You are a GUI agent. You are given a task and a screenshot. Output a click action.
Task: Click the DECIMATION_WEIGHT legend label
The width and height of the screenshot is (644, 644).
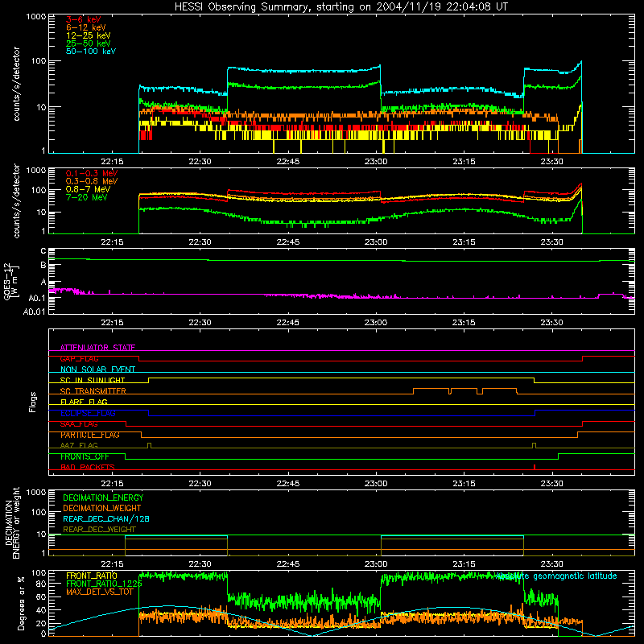point(102,508)
